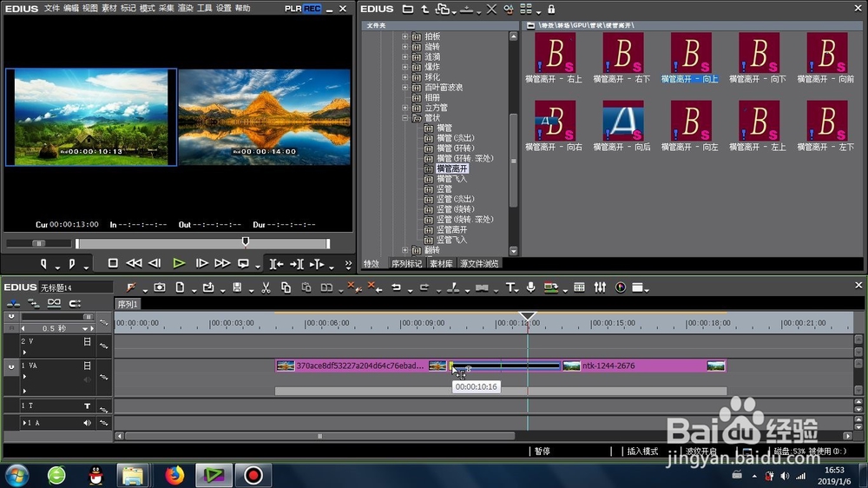The width and height of the screenshot is (868, 488).
Task: Click the Redo arrow icon
Action: [x=424, y=287]
